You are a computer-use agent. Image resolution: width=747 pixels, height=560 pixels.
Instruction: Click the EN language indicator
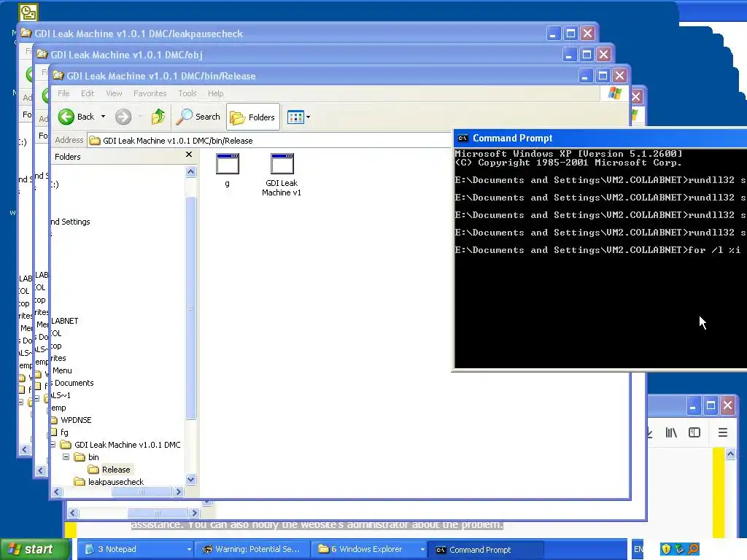point(638,549)
